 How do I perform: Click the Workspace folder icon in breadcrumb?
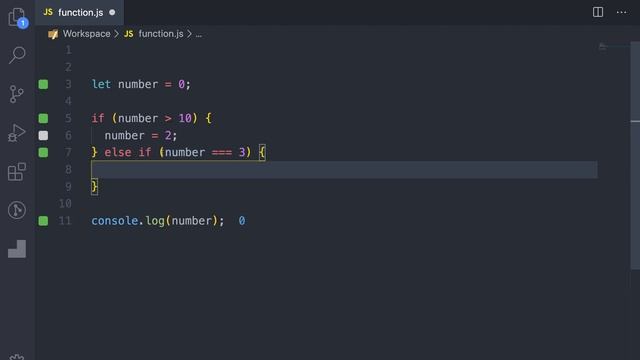point(53,34)
